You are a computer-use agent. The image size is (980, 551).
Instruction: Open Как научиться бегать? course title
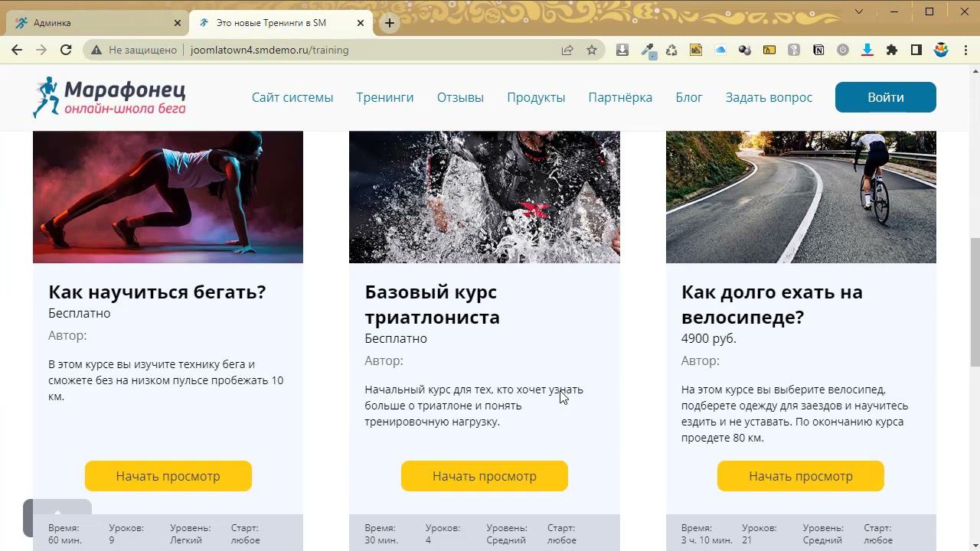[157, 292]
